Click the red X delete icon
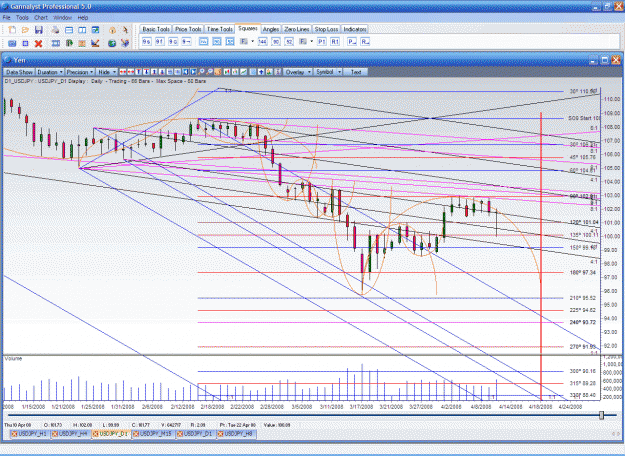Image resolution: width=625 pixels, height=456 pixels. [x=38, y=43]
